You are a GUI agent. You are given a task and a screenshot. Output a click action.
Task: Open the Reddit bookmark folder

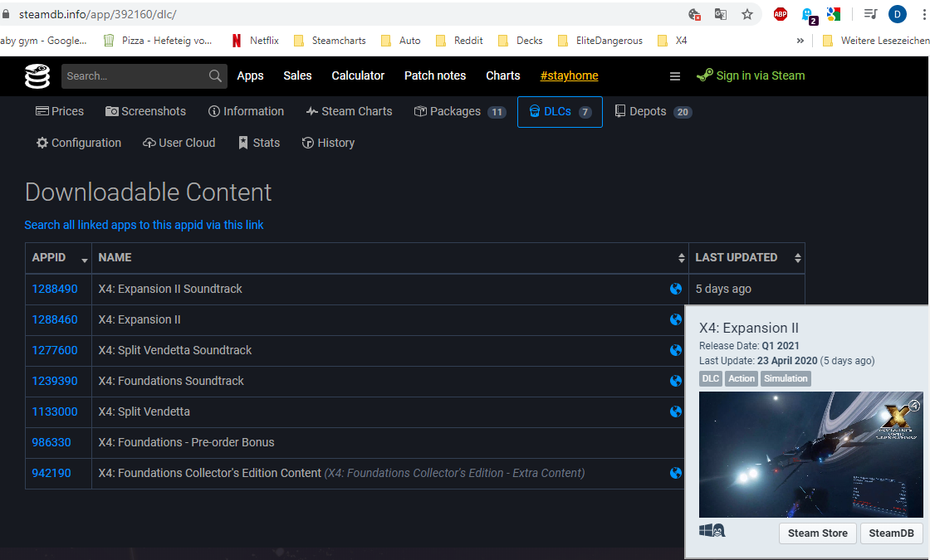click(x=459, y=41)
